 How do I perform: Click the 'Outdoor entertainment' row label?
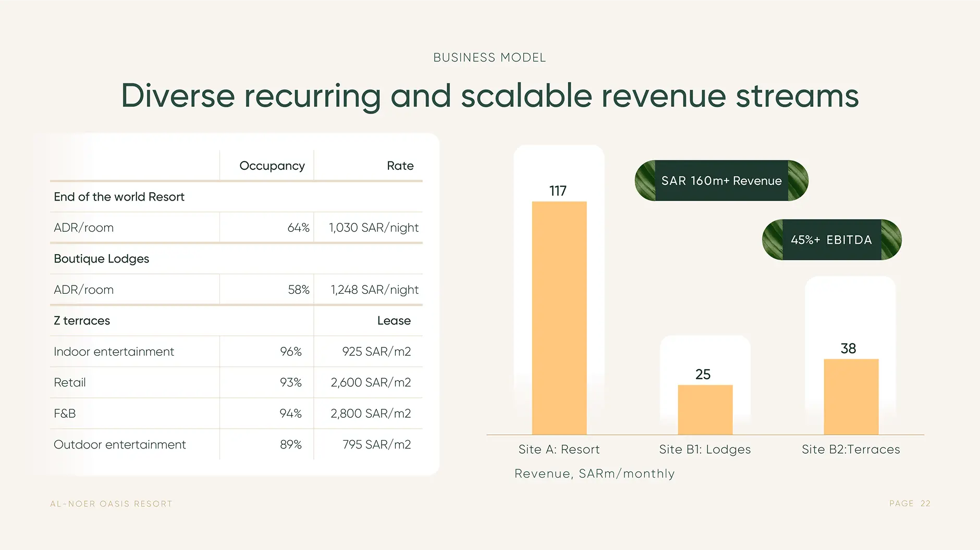[120, 444]
